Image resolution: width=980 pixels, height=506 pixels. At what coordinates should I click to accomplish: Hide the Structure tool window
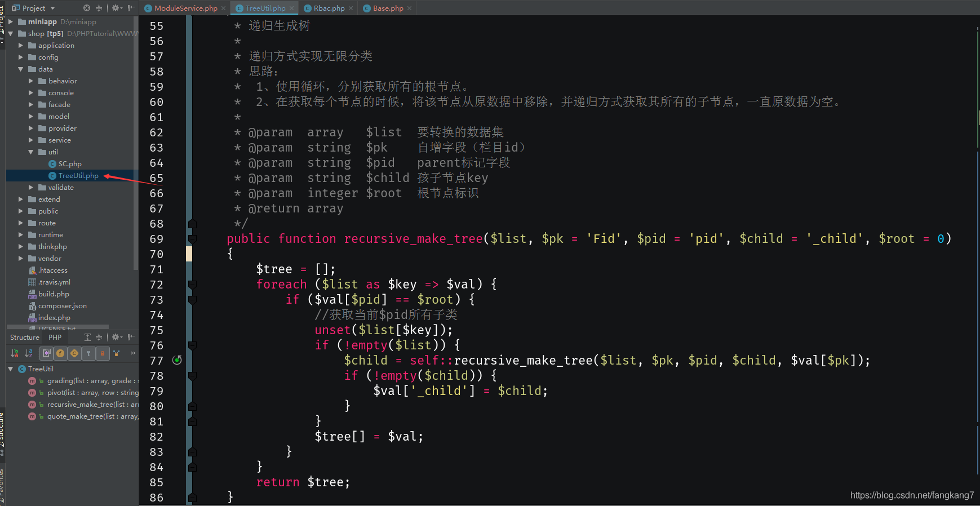tap(131, 337)
